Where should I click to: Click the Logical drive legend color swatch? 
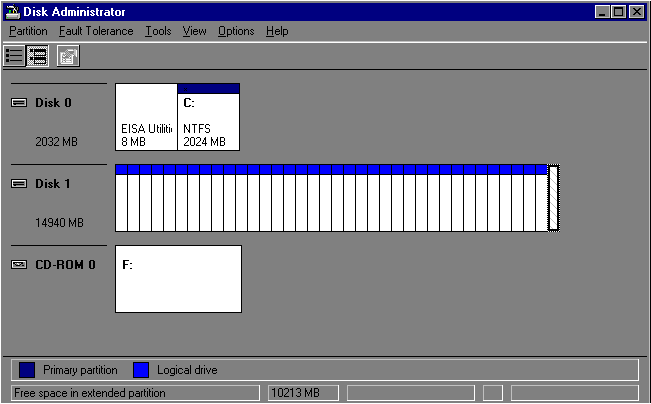(x=141, y=370)
